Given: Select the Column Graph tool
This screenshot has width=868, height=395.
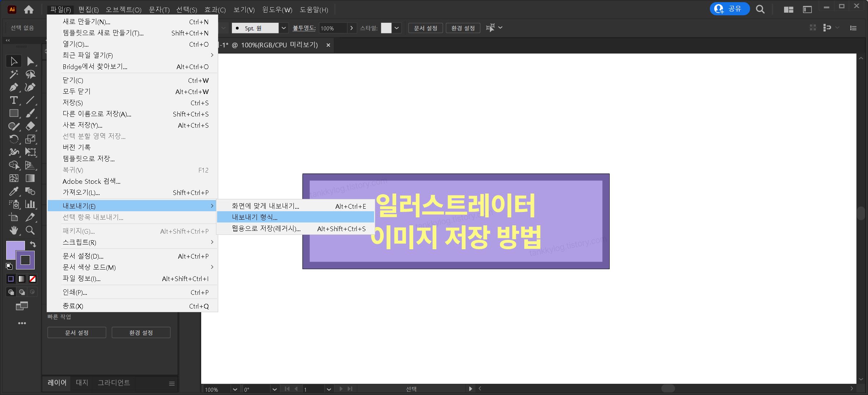Looking at the screenshot, I should pos(30,204).
